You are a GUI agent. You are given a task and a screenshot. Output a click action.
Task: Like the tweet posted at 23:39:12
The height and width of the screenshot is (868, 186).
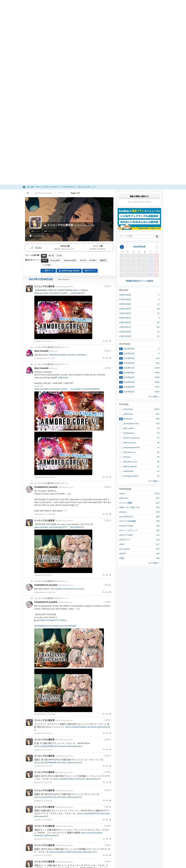[110, 766]
